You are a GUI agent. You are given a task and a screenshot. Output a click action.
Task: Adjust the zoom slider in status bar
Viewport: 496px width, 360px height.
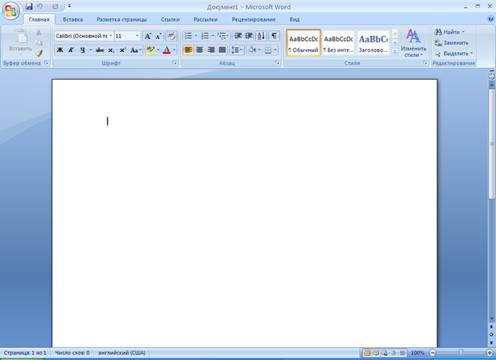[x=461, y=353]
